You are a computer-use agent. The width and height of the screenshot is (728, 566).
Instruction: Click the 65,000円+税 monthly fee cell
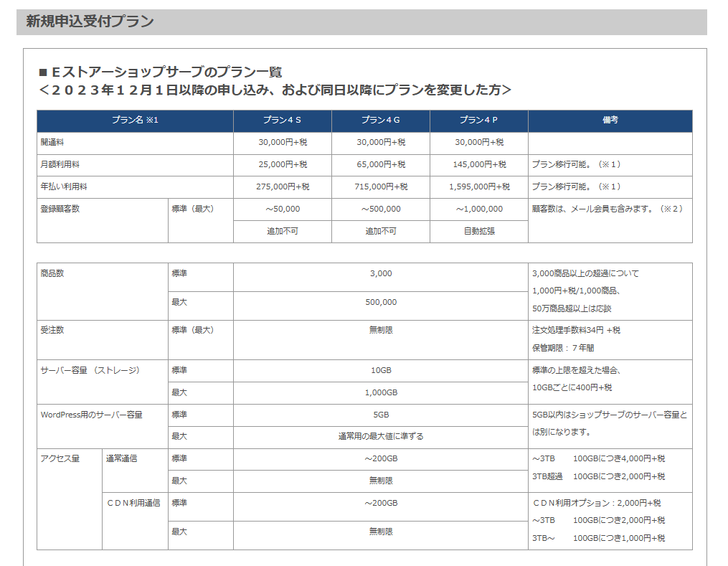(x=381, y=164)
